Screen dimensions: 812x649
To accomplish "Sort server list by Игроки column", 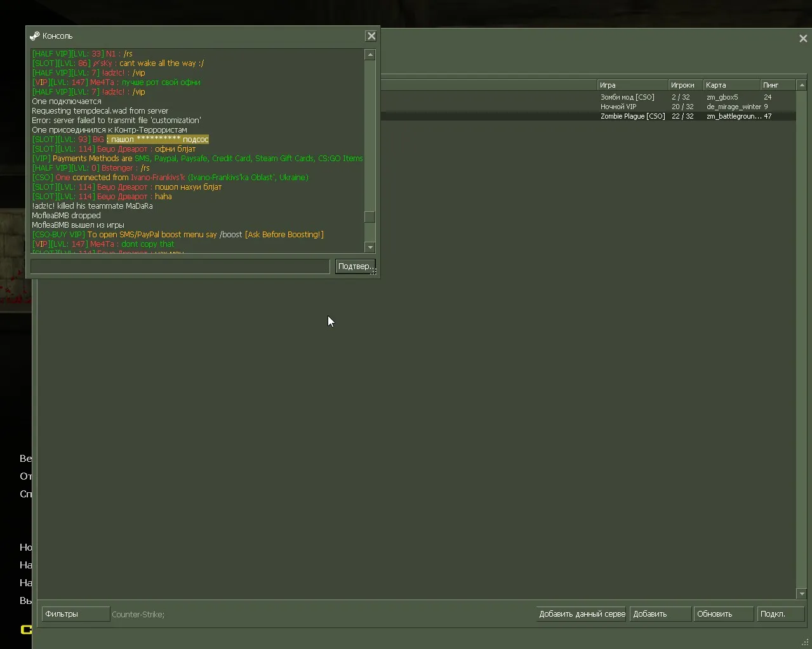I will [686, 85].
